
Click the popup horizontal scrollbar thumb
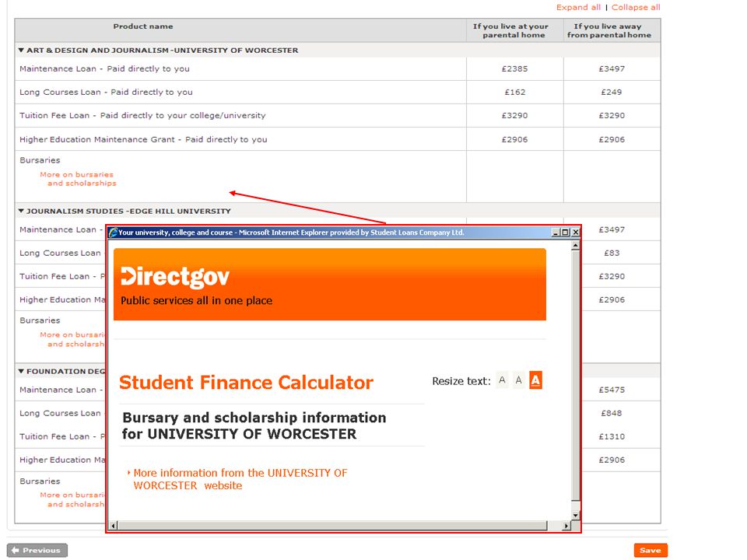332,526
